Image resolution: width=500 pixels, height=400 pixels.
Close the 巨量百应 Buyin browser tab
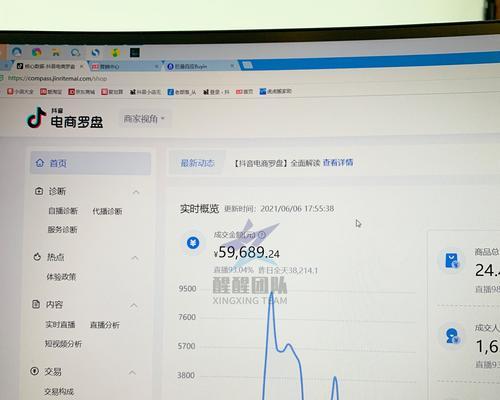[232, 66]
